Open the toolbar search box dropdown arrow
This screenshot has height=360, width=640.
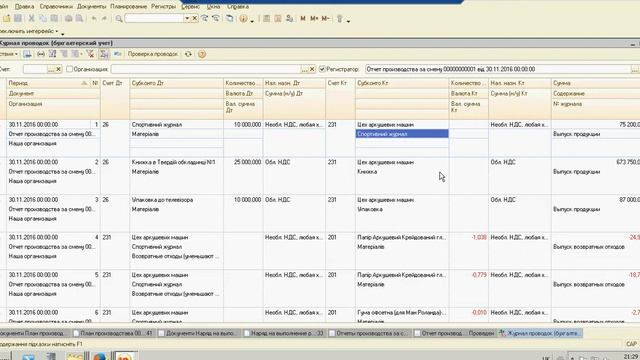tap(187, 18)
